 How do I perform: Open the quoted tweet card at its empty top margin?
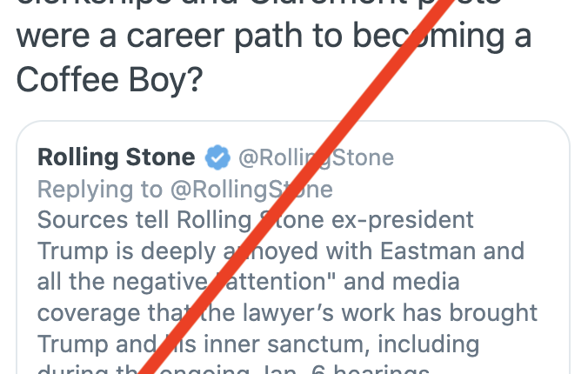point(293,132)
